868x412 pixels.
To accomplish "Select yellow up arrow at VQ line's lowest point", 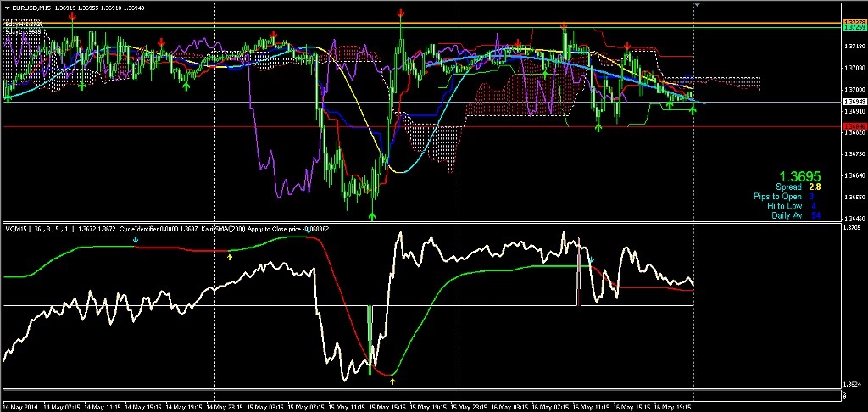I will click(392, 381).
